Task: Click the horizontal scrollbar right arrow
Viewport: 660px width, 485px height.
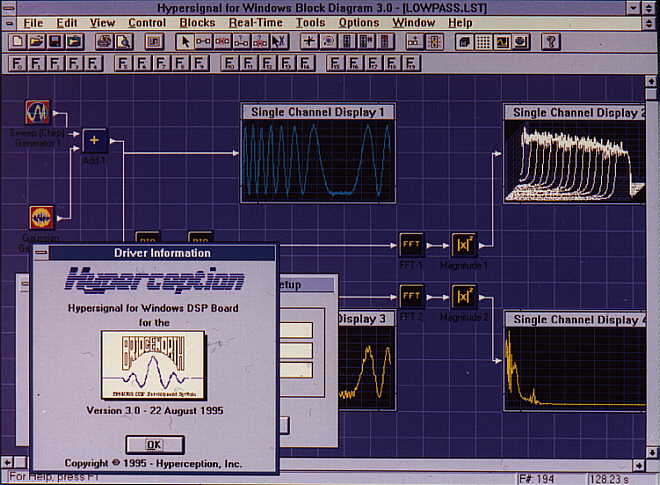Action: (x=639, y=465)
